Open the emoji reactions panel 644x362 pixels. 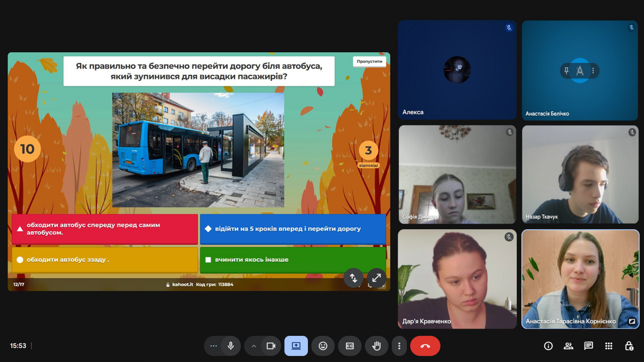coord(323,346)
